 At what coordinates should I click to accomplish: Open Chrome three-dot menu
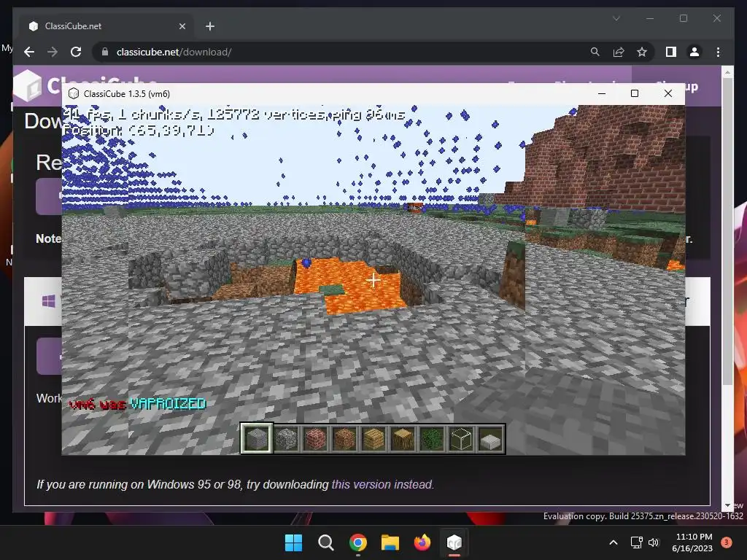click(x=718, y=52)
